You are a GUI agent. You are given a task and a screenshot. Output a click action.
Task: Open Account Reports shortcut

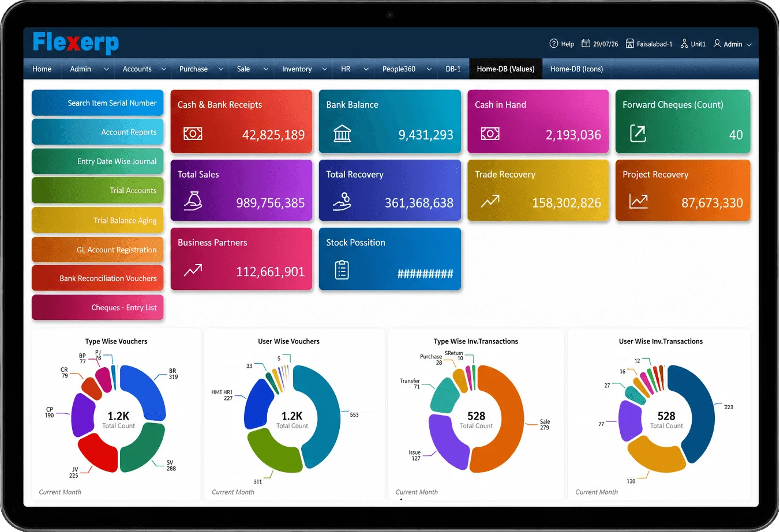(97, 132)
